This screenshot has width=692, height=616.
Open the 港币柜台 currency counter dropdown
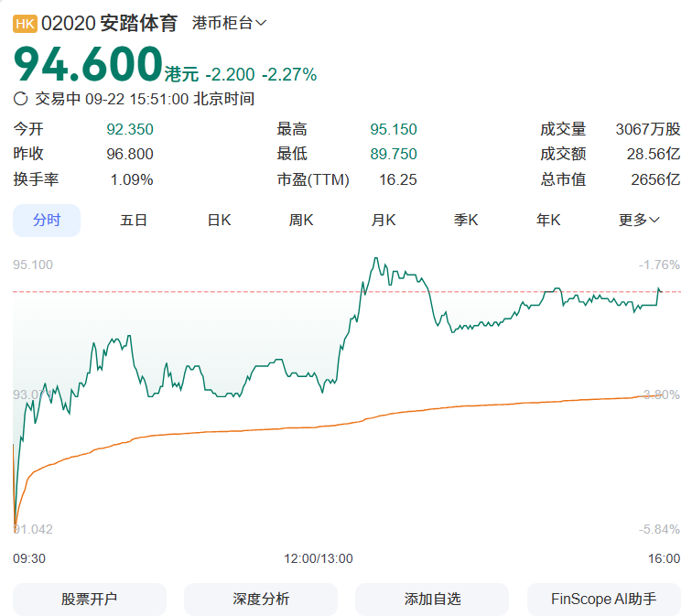pyautogui.click(x=229, y=23)
